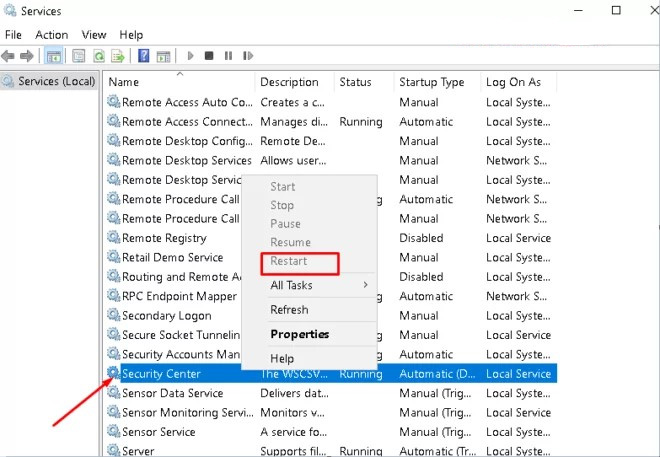Open Help via the blue question-mark icon
The width and height of the screenshot is (660, 457).
click(144, 56)
